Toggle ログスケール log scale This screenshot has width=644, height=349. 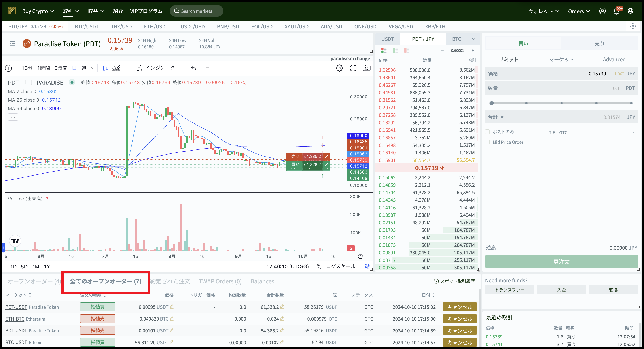(x=341, y=266)
